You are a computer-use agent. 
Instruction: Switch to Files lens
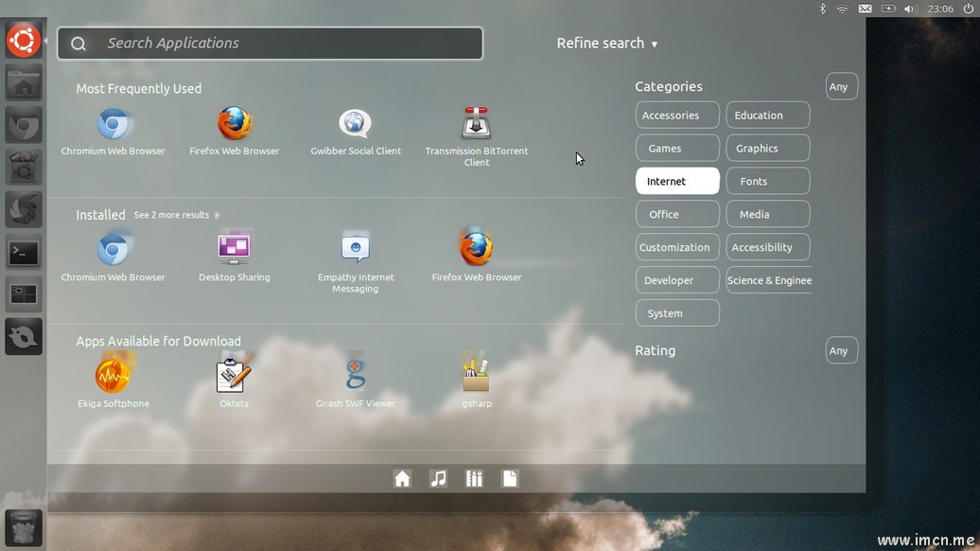pyautogui.click(x=509, y=478)
